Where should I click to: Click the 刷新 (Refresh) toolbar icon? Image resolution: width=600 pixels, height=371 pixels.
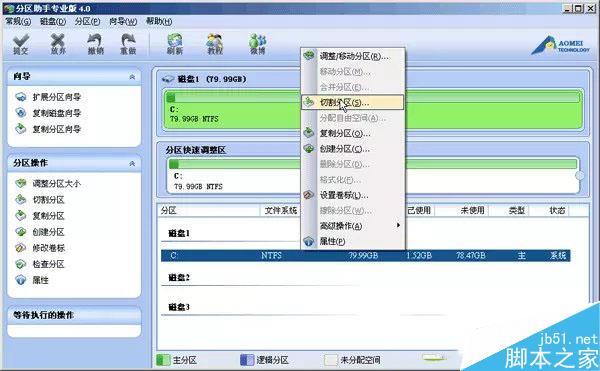click(175, 44)
